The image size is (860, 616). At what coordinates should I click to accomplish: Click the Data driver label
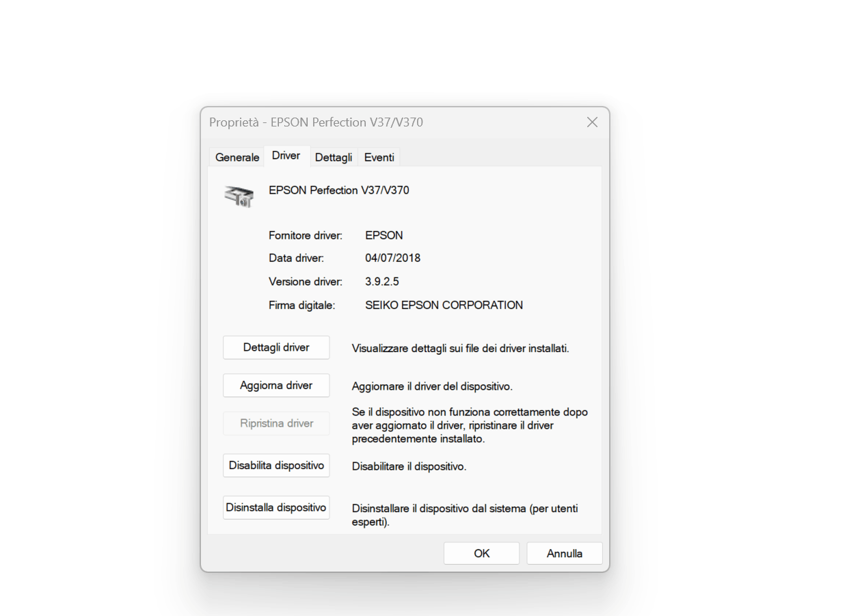(297, 258)
